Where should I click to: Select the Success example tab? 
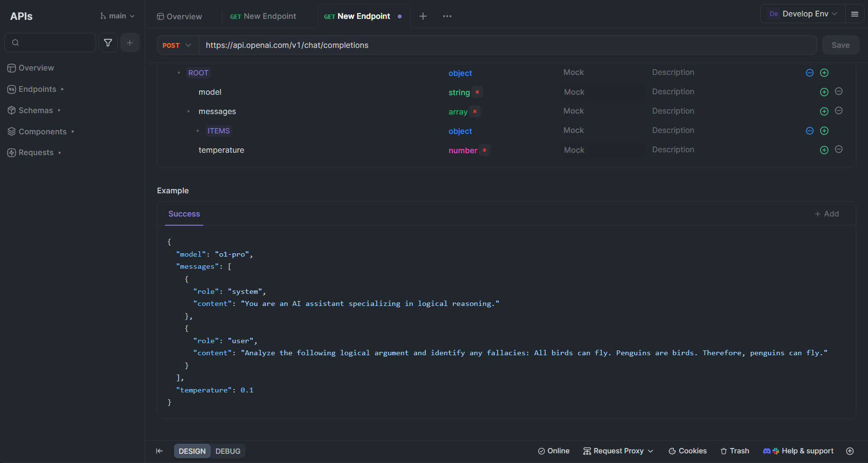click(184, 214)
